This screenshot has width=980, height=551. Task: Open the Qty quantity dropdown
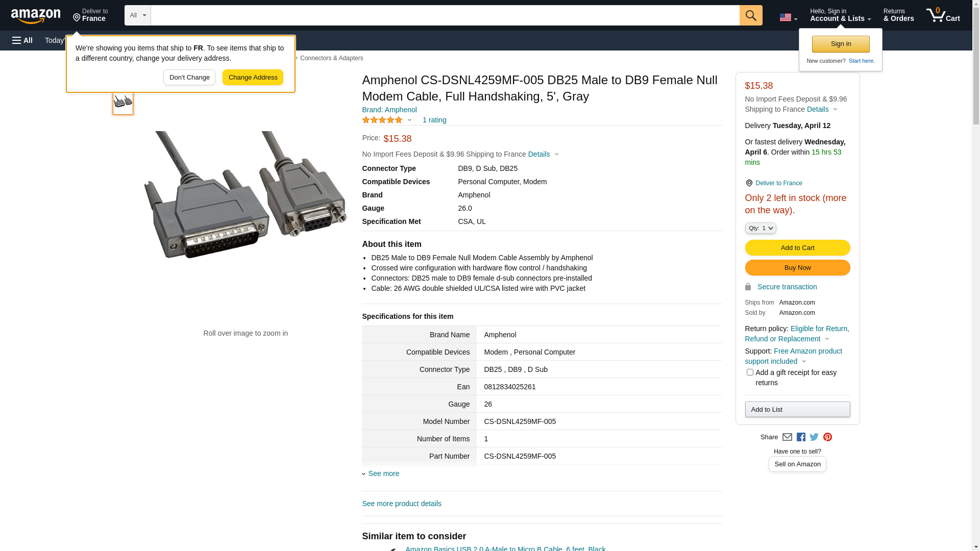[760, 228]
